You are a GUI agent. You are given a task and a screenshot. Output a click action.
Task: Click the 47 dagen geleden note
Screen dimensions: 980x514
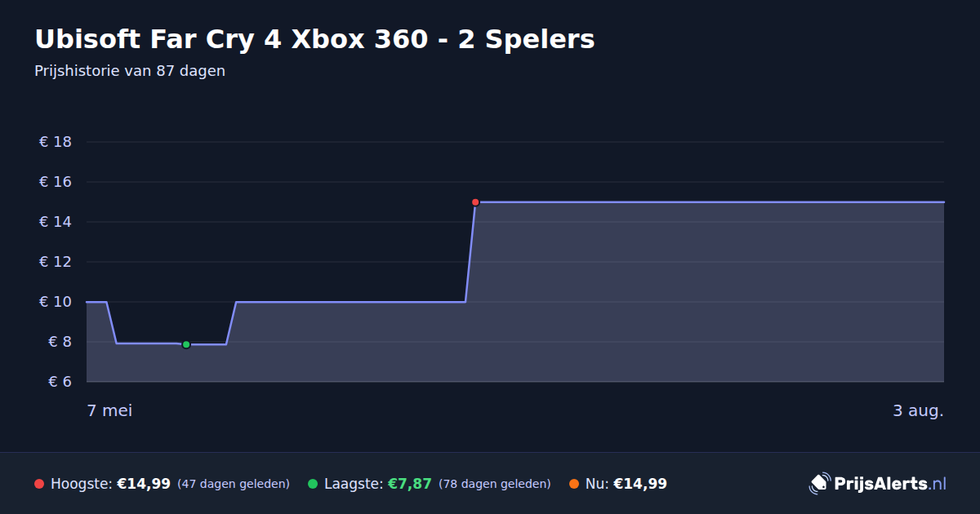[x=234, y=484]
